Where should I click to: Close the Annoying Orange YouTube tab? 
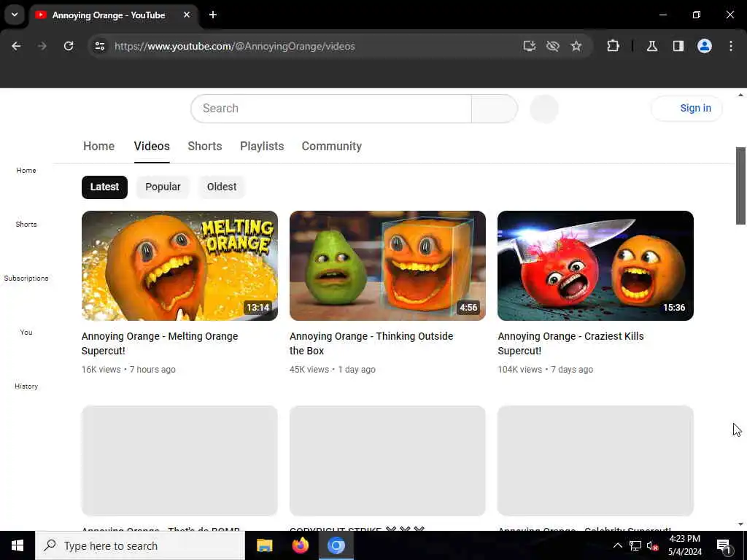tap(187, 15)
